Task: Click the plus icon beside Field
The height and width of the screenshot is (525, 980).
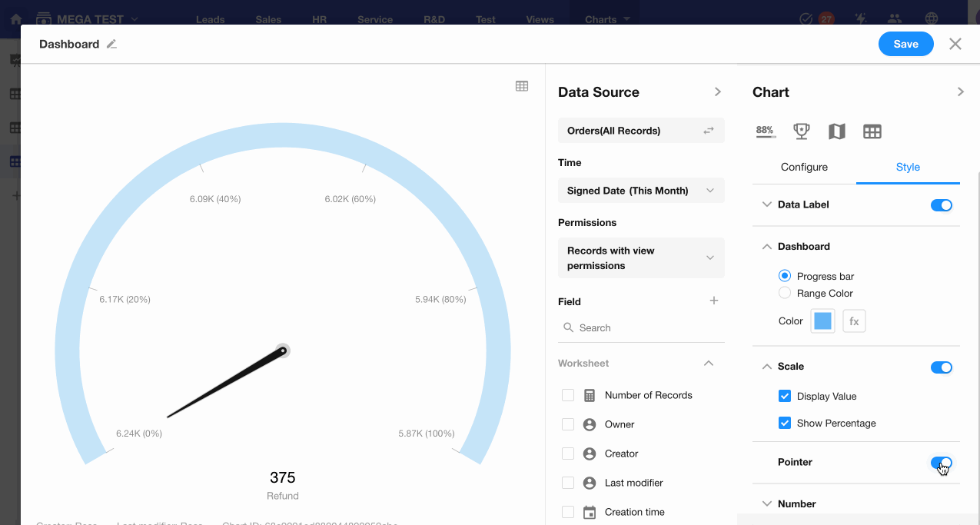Action: point(714,301)
